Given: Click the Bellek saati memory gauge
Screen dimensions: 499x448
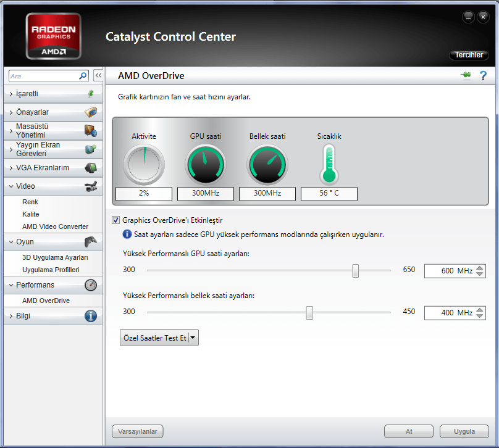Looking at the screenshot, I should coord(267,164).
